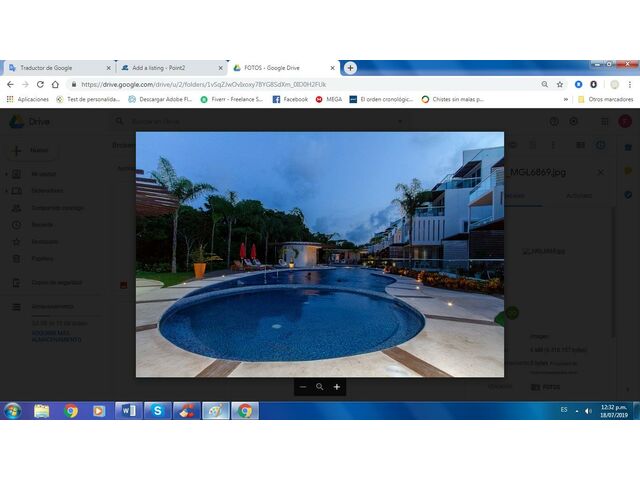Click the bookmark star in address bar
This screenshot has height=480, width=640.
click(560, 85)
